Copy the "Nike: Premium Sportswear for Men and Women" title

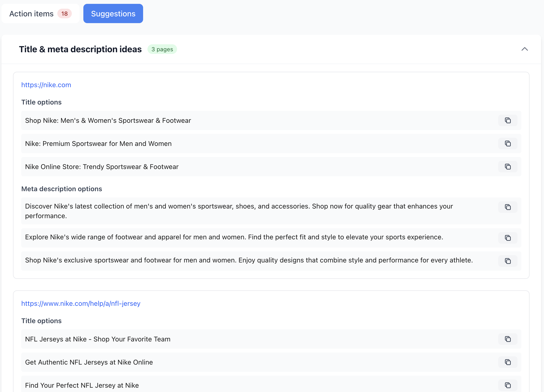[x=508, y=144]
